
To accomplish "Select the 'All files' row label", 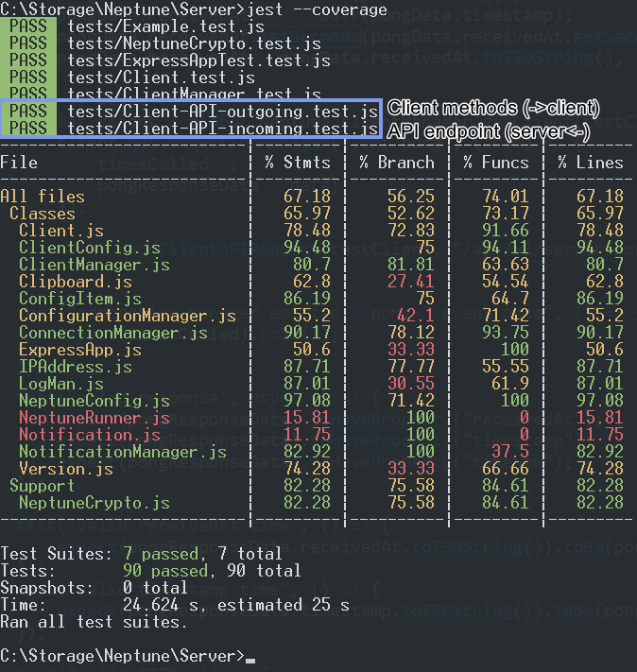I will pyautogui.click(x=43, y=197).
